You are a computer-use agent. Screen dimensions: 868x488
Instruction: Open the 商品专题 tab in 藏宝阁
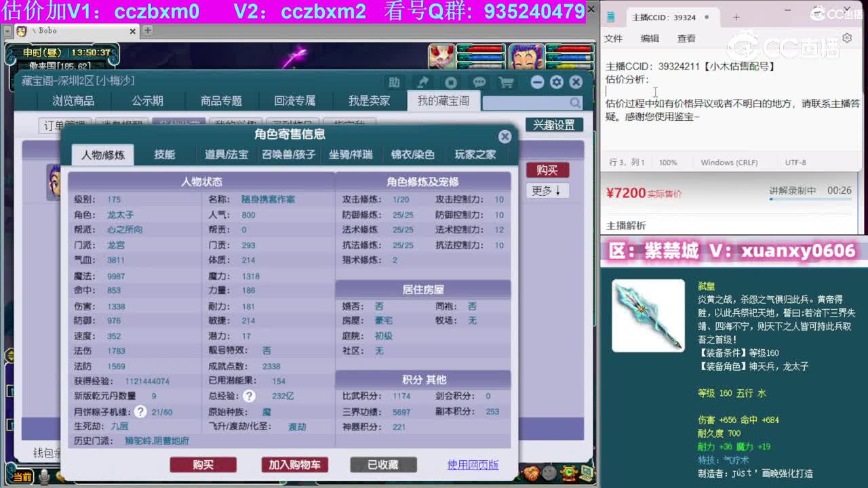221,101
